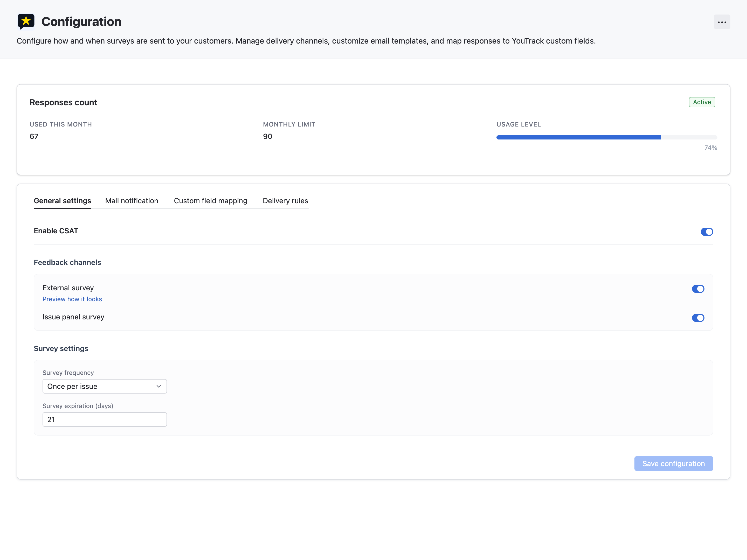
Task: Click the Active status badge
Action: (x=702, y=102)
